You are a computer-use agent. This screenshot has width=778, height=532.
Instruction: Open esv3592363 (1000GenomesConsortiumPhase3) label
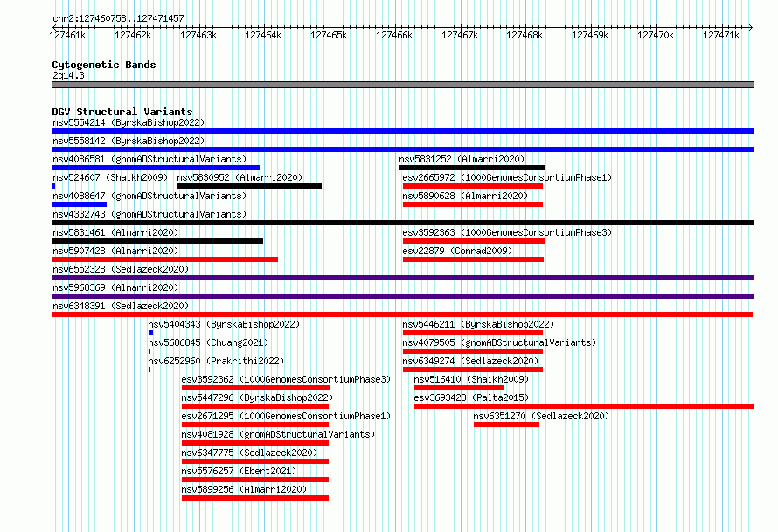(507, 232)
